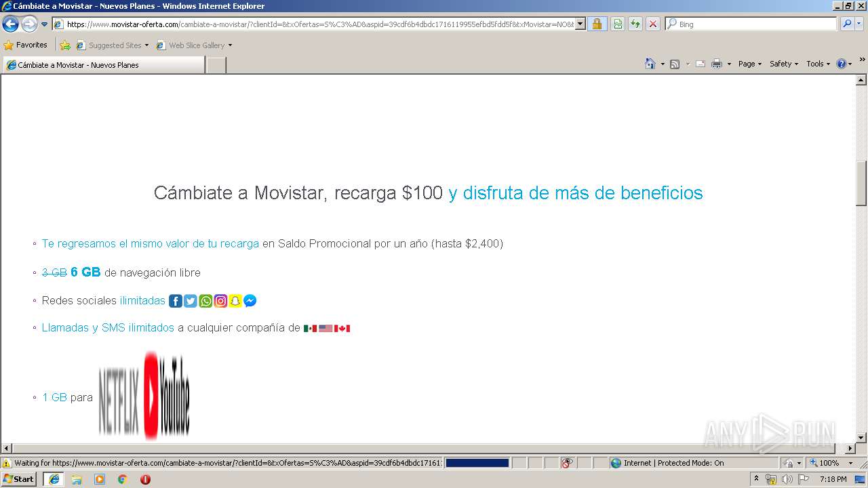The image size is (868, 488).
Task: Click the 7:18 PM taskbar clock
Action: tap(833, 479)
